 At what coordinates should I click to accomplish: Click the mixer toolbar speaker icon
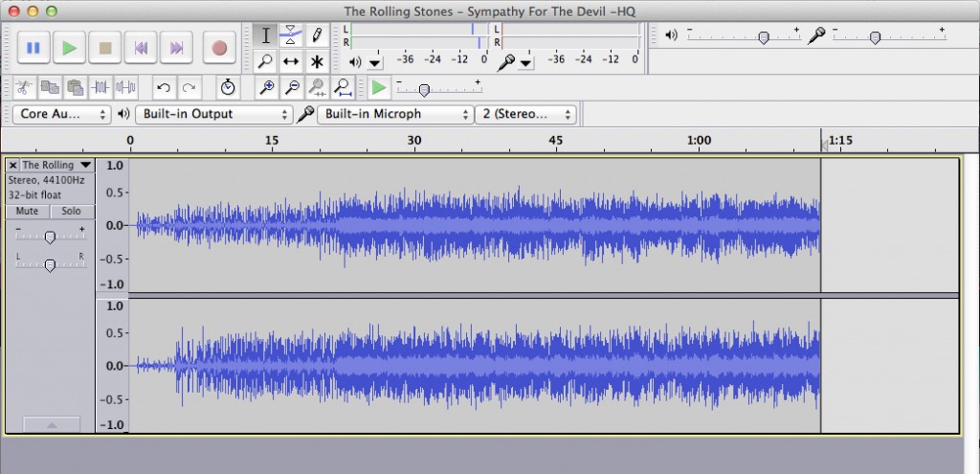(x=671, y=35)
